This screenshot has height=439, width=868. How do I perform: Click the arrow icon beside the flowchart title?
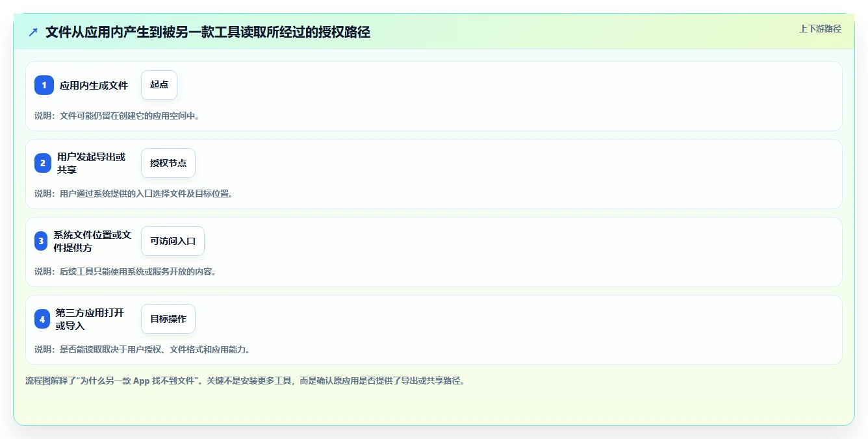tap(32, 32)
